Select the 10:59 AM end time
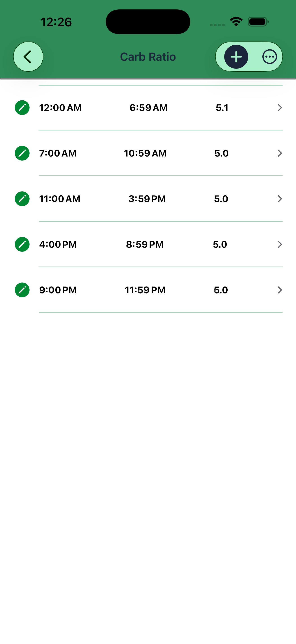The image size is (296, 644). 145,153
